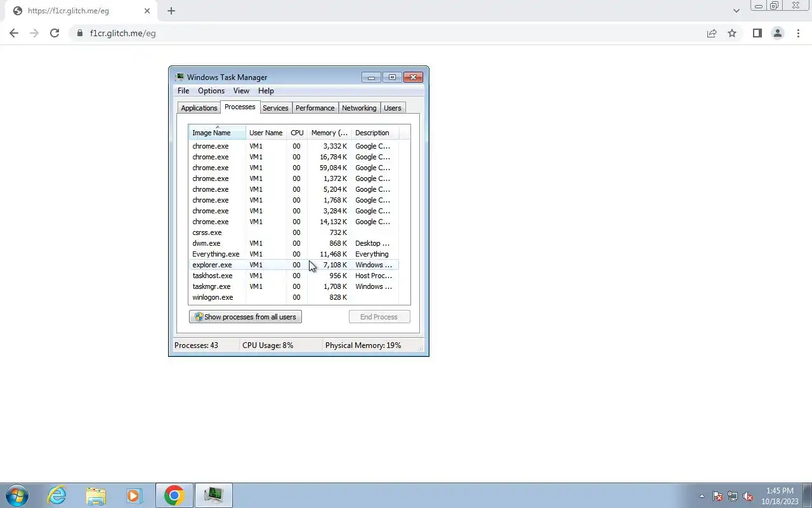Sort by CPU column header
The width and height of the screenshot is (812, 508).
click(297, 133)
